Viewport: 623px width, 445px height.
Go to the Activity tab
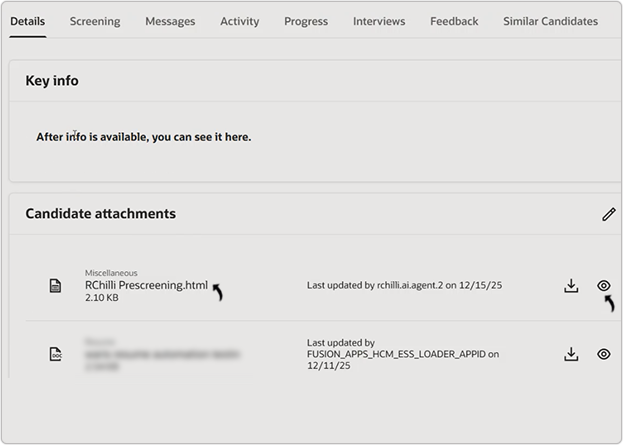coord(239,21)
